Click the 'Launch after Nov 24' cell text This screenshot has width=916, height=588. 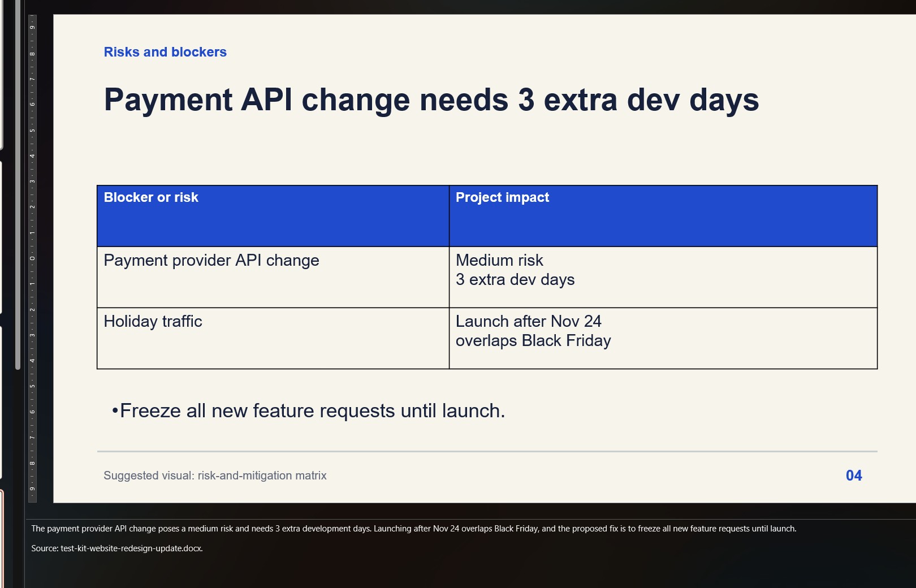[528, 321]
